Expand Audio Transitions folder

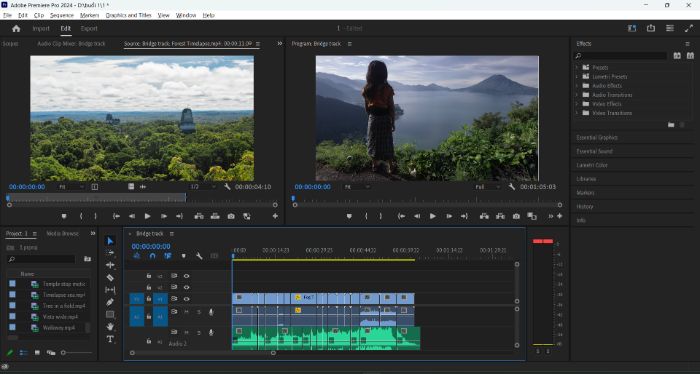coord(576,95)
